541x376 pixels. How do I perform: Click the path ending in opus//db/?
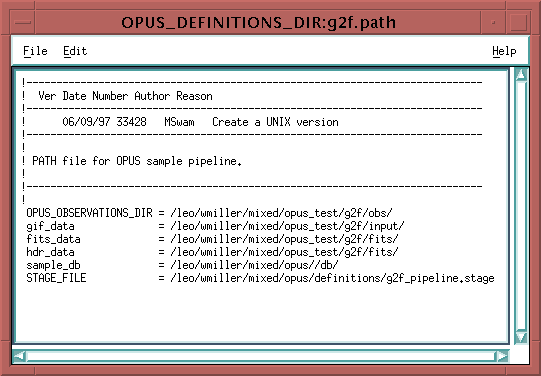pyautogui.click(x=254, y=265)
